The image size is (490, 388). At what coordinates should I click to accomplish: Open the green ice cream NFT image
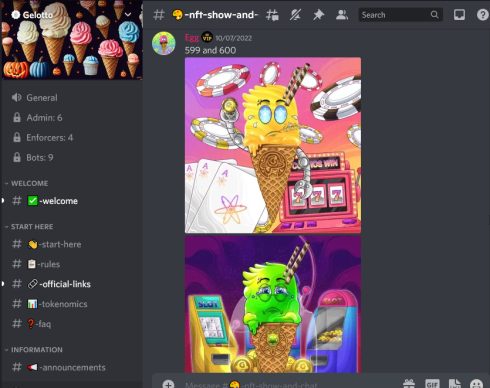273,304
